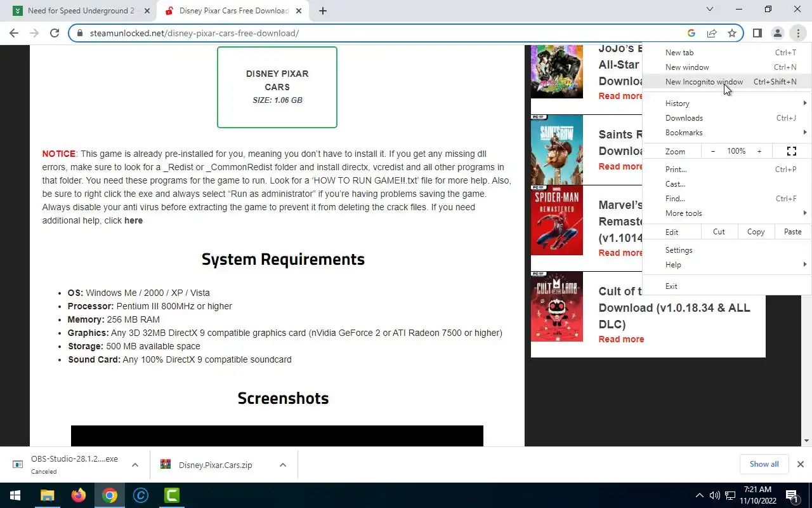Screen dimensions: 812x508
Task: Close the Need for Speed tab
Action: click(x=147, y=11)
